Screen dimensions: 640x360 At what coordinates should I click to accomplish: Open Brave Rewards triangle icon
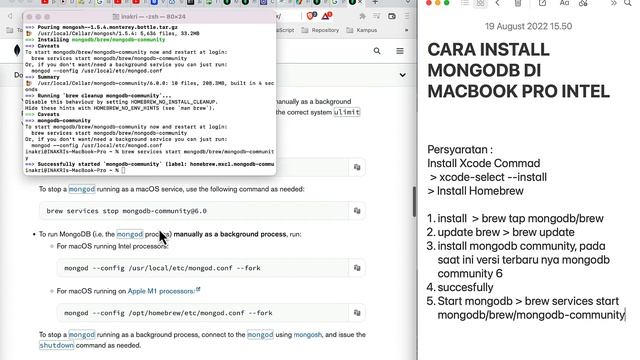pos(327,16)
